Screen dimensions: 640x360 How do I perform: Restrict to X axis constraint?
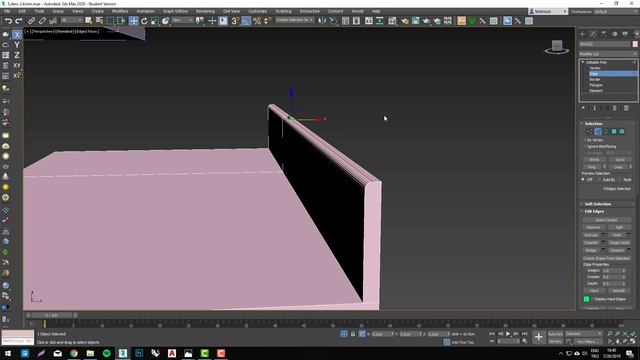[17, 35]
